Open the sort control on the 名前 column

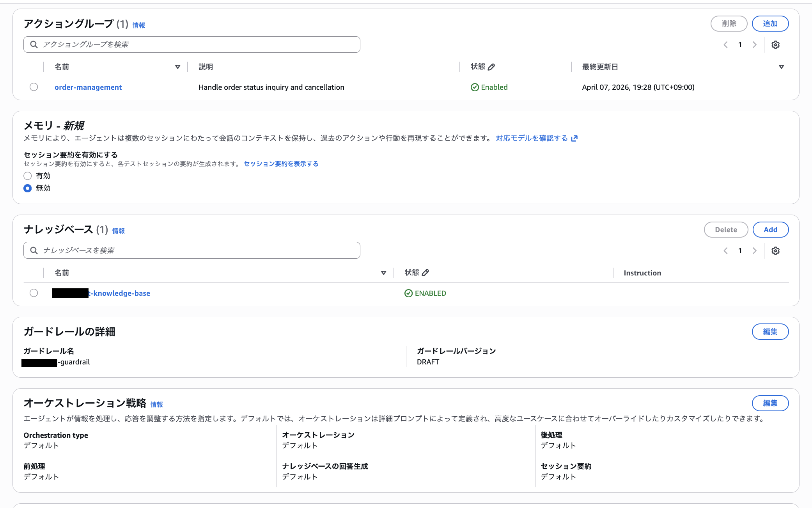[178, 67]
